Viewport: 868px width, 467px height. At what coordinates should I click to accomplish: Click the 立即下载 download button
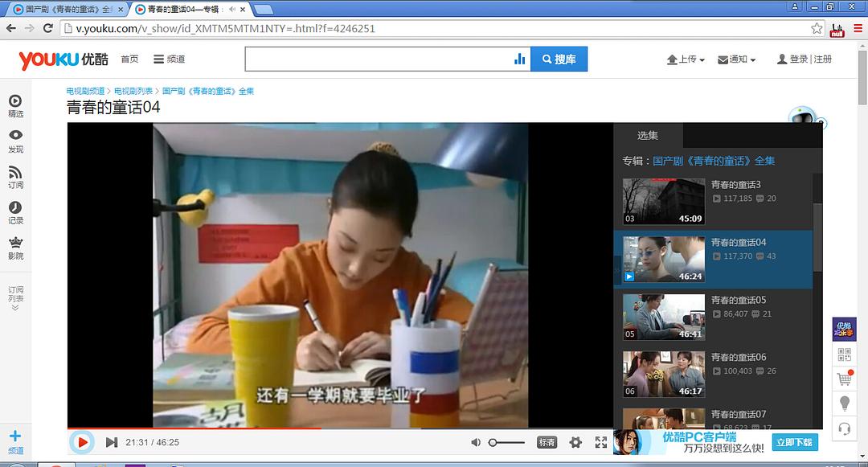click(795, 442)
